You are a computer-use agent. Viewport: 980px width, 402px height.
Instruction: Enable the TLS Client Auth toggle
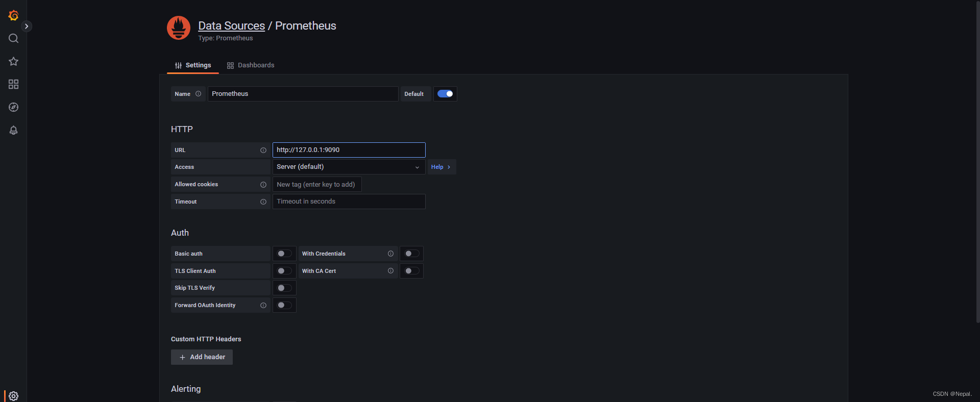tap(284, 271)
